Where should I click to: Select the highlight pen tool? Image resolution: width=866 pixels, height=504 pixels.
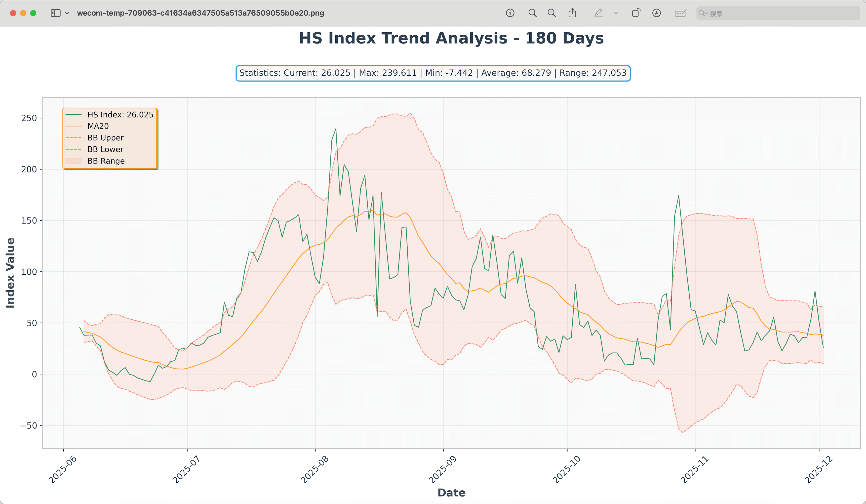(x=598, y=13)
